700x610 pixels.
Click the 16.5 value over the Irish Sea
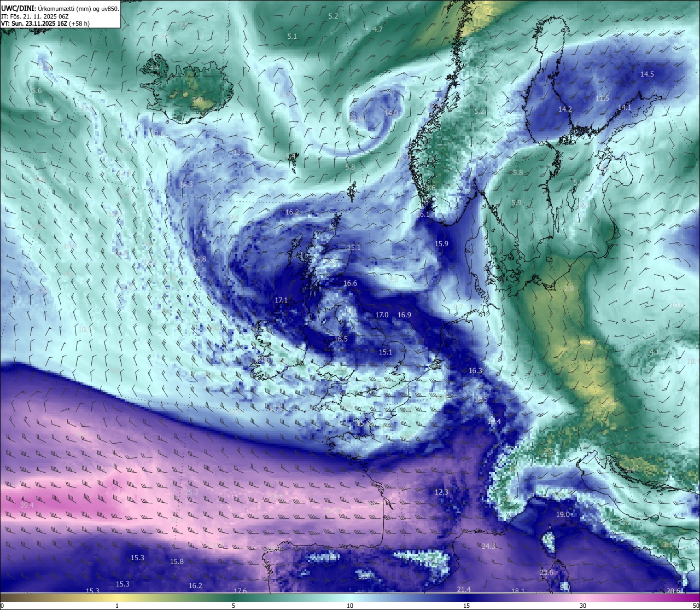pos(341,339)
